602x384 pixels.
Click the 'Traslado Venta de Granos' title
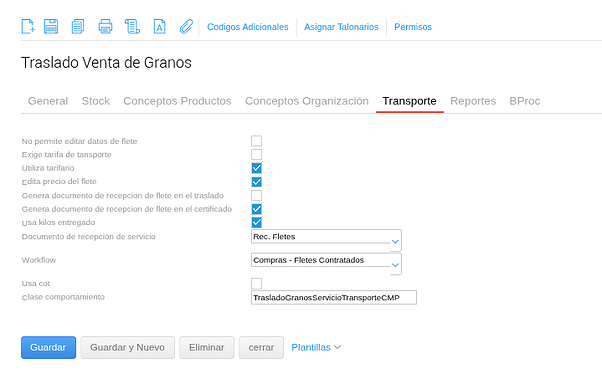(106, 63)
